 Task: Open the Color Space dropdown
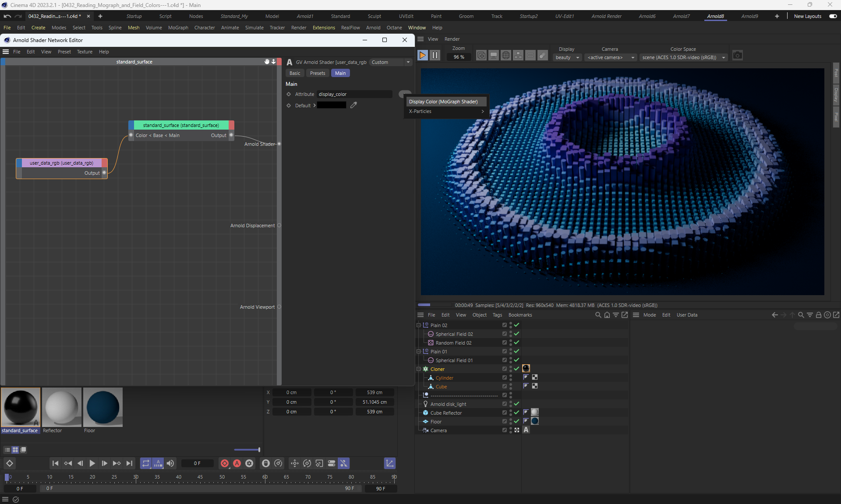tap(683, 57)
